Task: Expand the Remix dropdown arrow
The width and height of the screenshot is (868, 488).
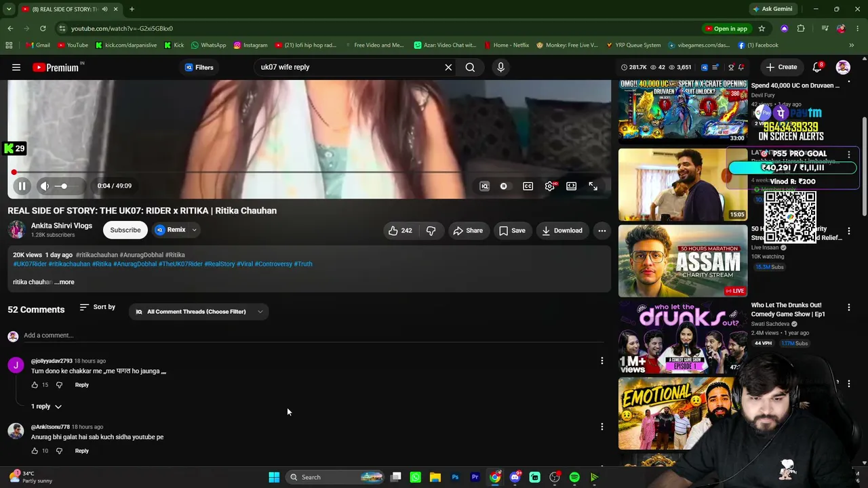Action: [194, 230]
